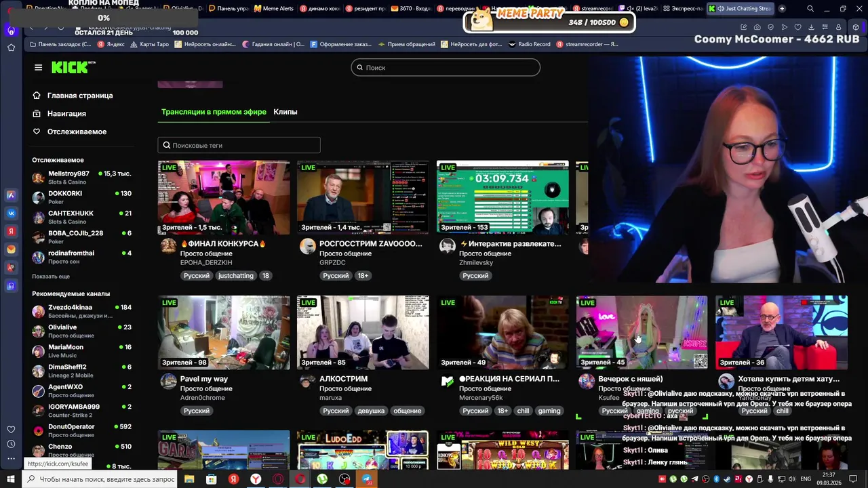
Task: Open CAHTEXHUKK followed channel
Action: [81, 217]
